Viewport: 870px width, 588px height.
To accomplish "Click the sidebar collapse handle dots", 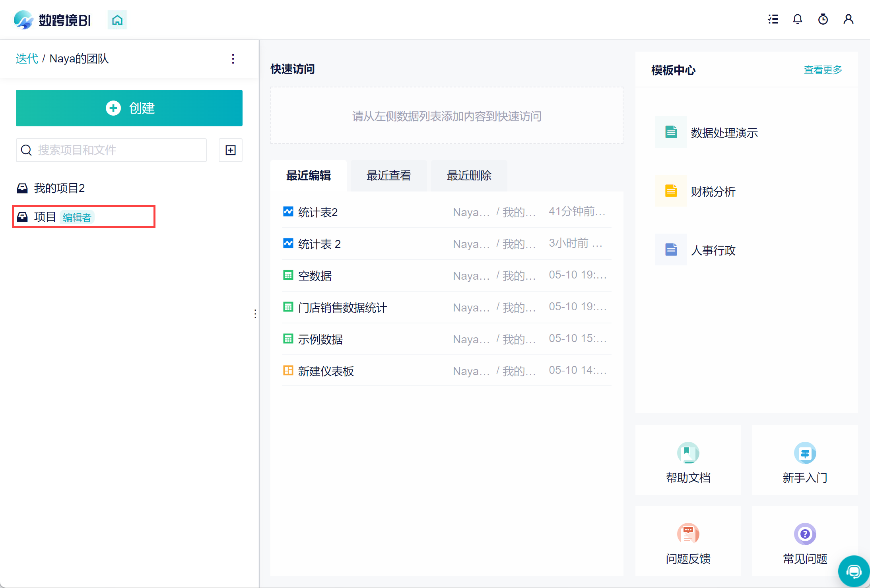I will pyautogui.click(x=255, y=314).
